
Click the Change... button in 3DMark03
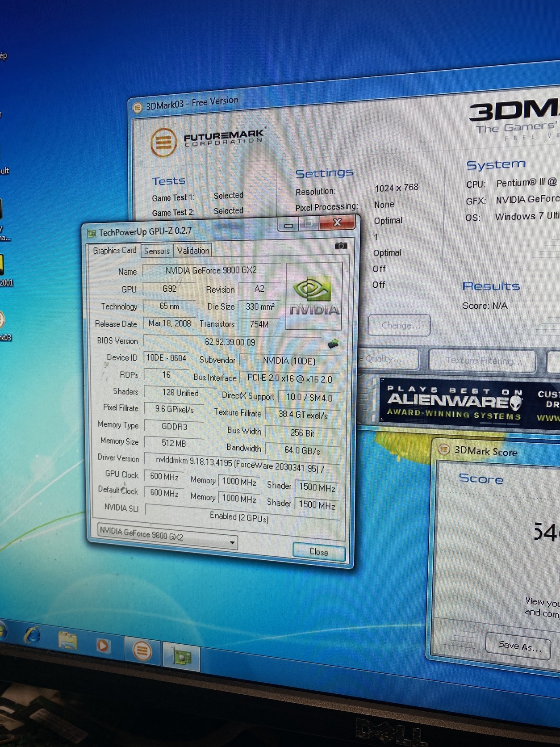399,325
